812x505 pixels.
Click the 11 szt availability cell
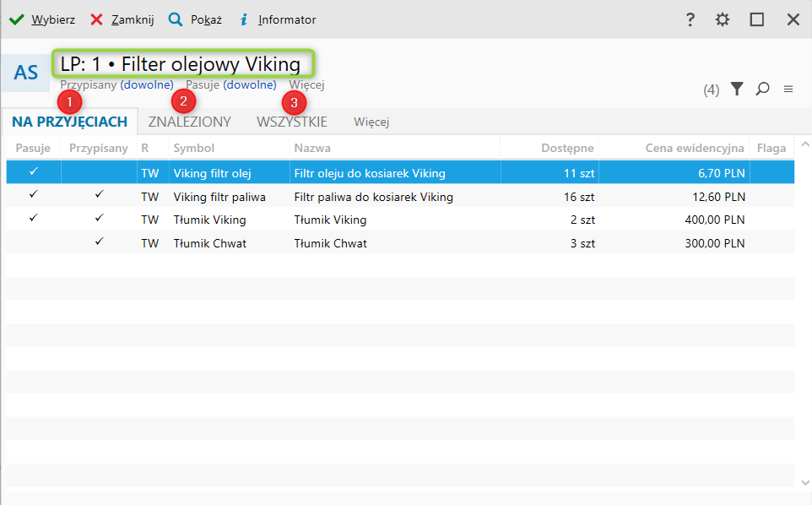(x=580, y=173)
